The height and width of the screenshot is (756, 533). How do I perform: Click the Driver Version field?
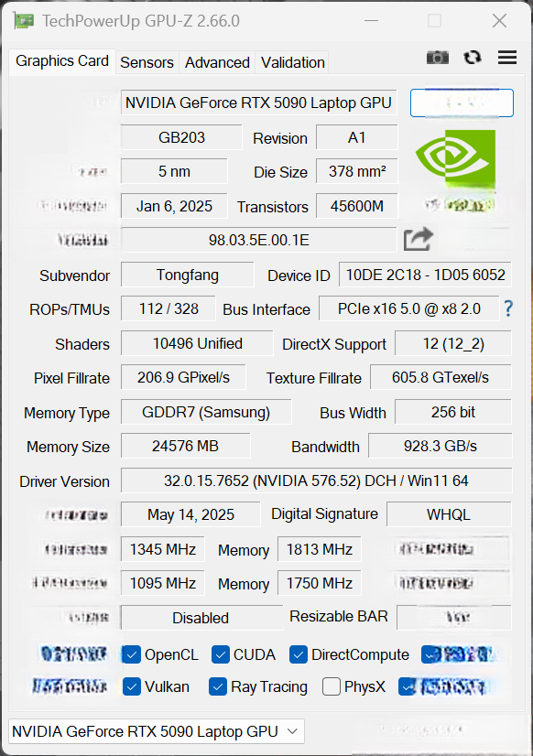(x=316, y=481)
